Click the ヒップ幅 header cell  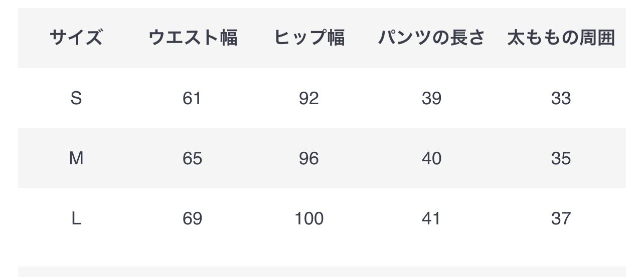tap(309, 38)
